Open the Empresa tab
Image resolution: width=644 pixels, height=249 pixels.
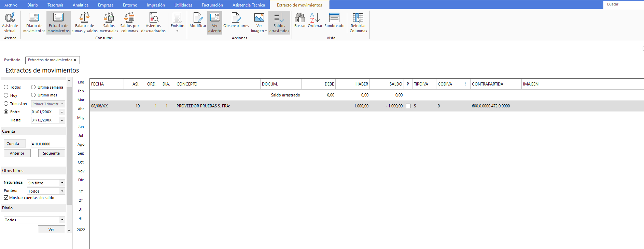pyautogui.click(x=106, y=5)
